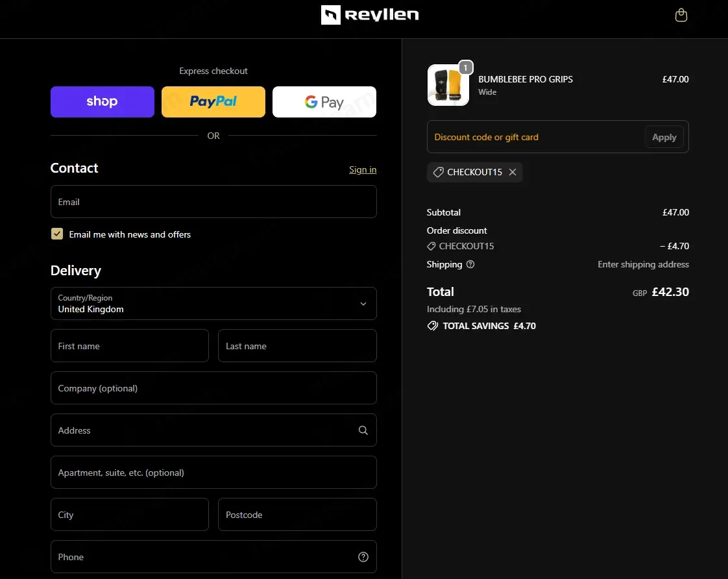Focus the Email input field
This screenshot has height=579, width=728.
click(x=213, y=201)
